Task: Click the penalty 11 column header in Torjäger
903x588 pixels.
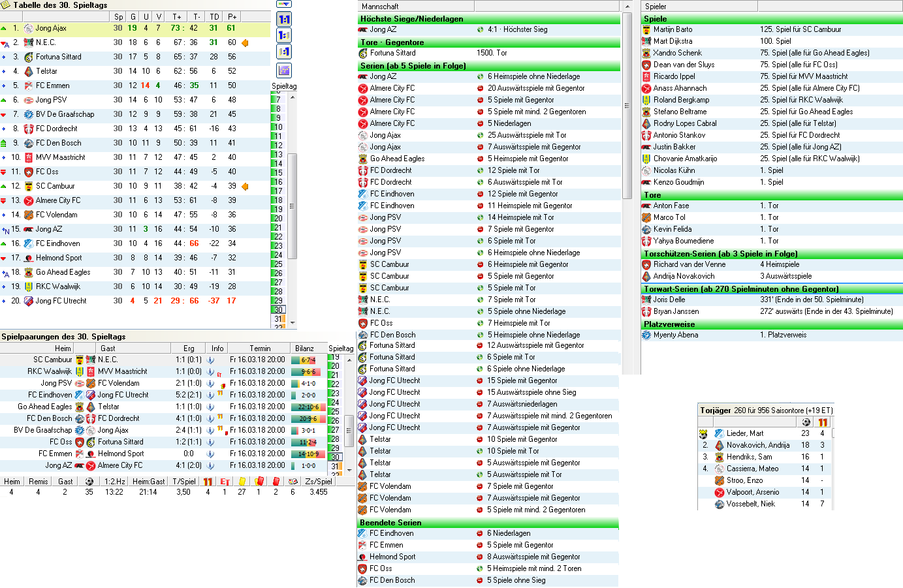Action: click(x=823, y=422)
